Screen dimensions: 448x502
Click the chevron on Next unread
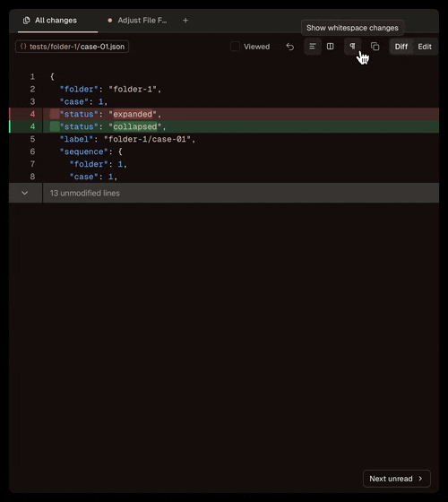(420, 479)
